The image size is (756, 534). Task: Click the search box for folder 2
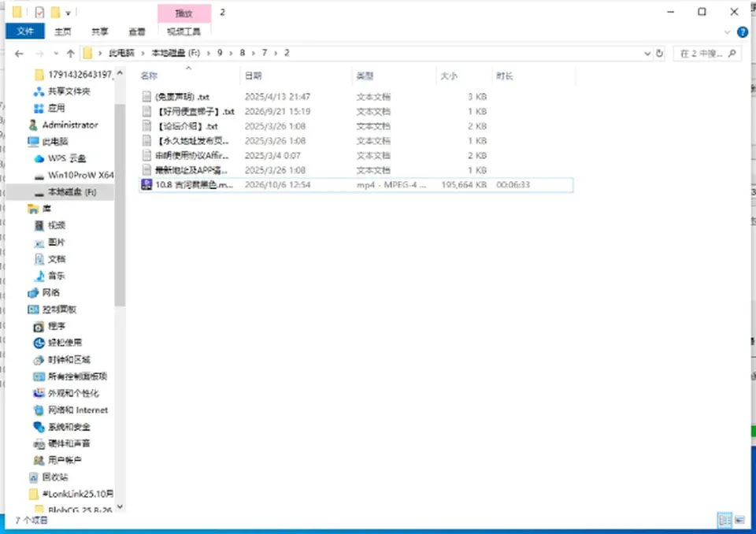pos(707,54)
